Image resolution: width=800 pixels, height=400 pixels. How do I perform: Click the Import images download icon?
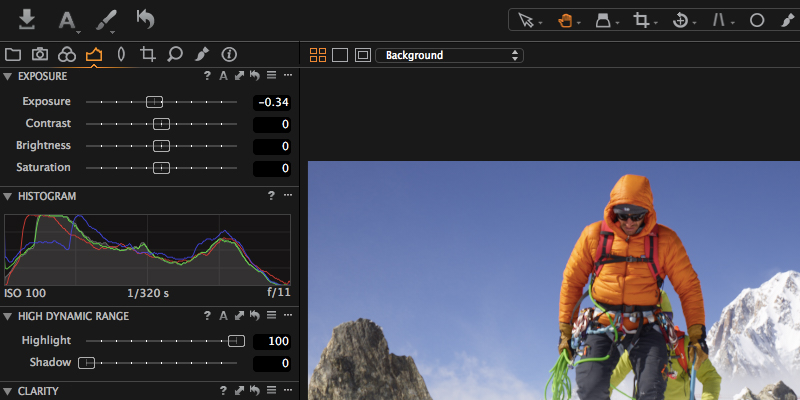27,19
